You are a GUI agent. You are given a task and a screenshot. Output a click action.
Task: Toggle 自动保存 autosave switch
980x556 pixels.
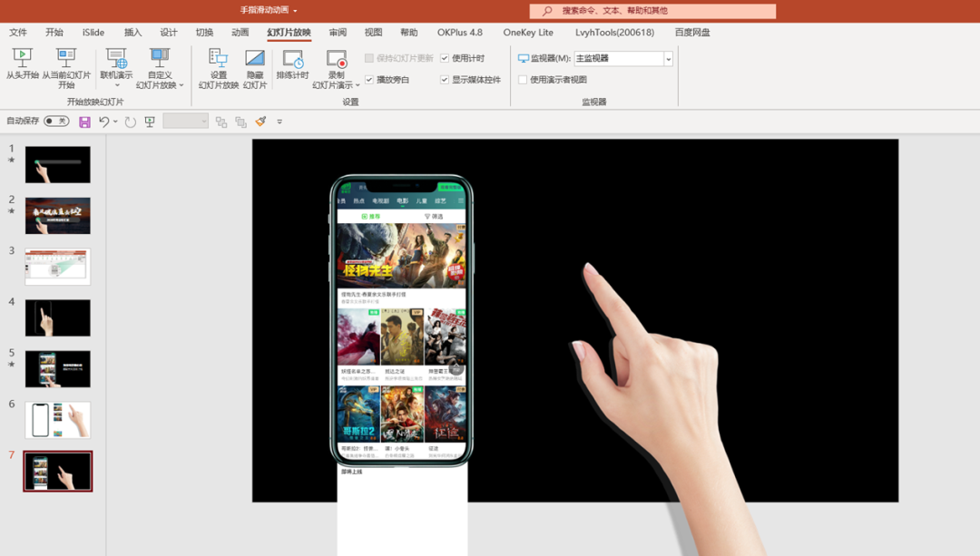56,122
